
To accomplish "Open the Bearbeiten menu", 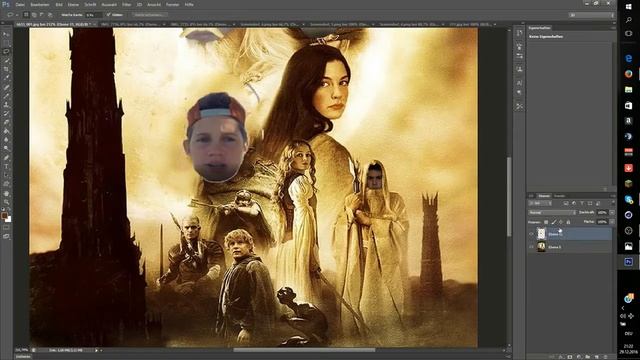I will tap(40, 4).
